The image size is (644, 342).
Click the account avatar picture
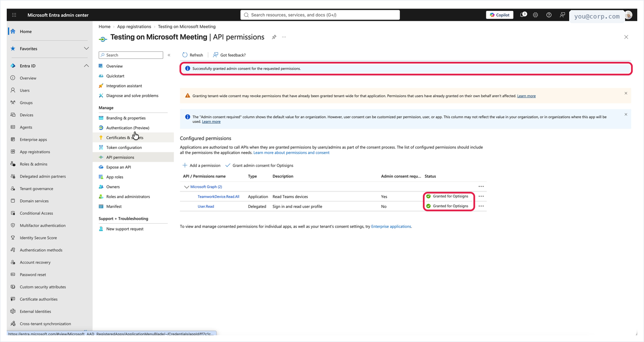tap(628, 15)
